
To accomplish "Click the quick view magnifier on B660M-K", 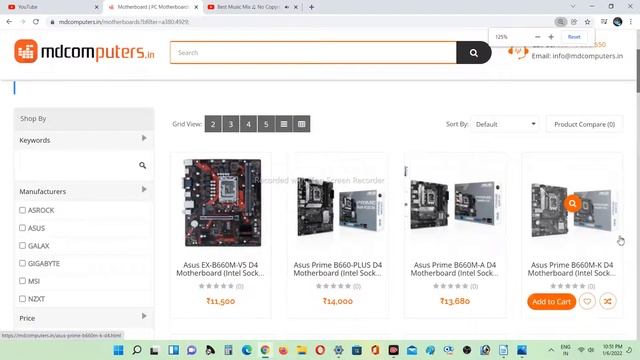I will tap(573, 203).
